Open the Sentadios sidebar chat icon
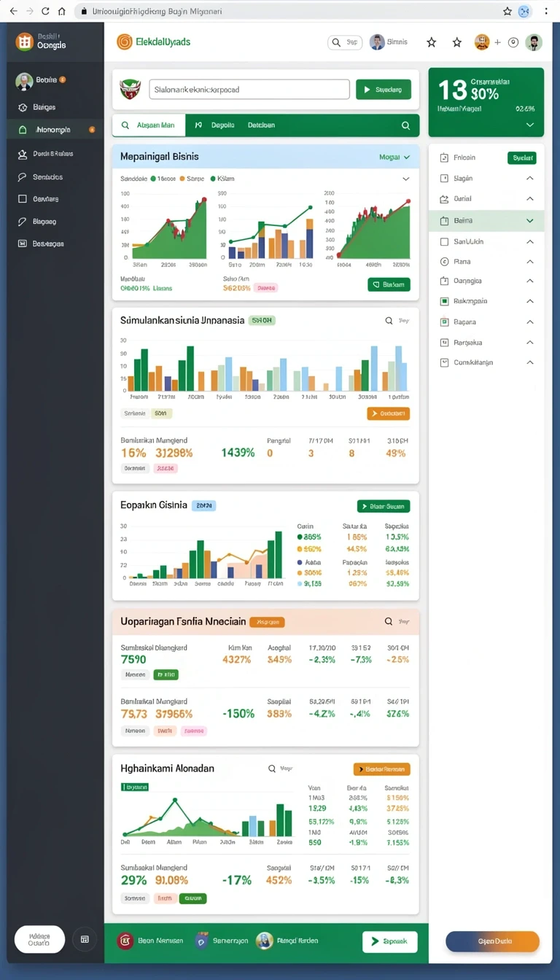Screen dimensions: 560x980 tap(23, 177)
